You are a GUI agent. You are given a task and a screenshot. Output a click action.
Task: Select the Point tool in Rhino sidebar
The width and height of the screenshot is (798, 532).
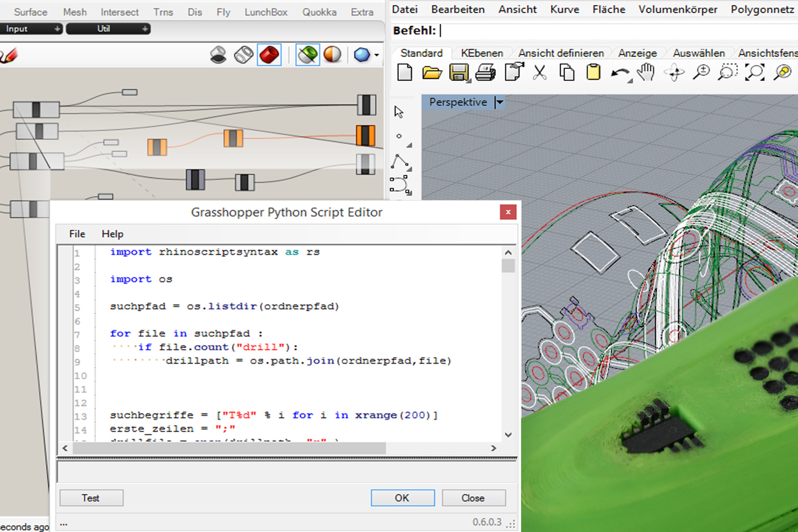[x=399, y=136]
